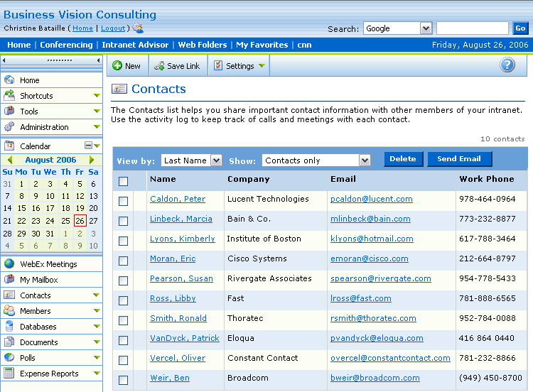Open Expense Reports sidebar icon
The width and height of the screenshot is (533, 392).
click(9, 374)
